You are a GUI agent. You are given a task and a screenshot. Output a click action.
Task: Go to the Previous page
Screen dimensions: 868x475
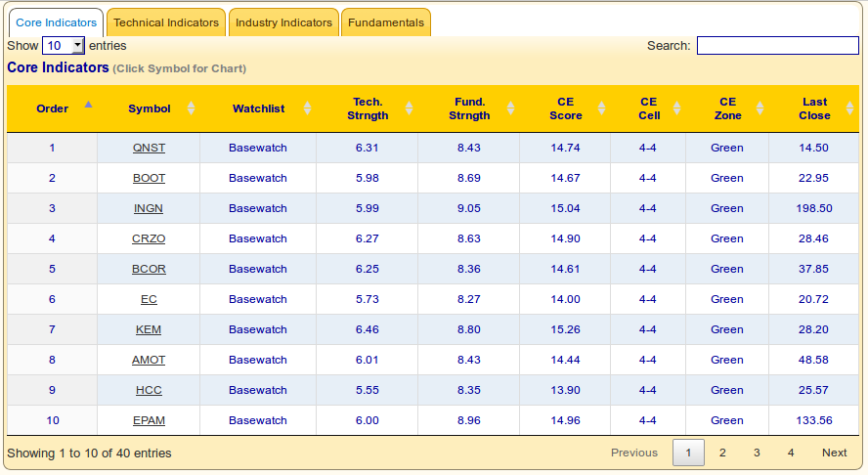(634, 453)
